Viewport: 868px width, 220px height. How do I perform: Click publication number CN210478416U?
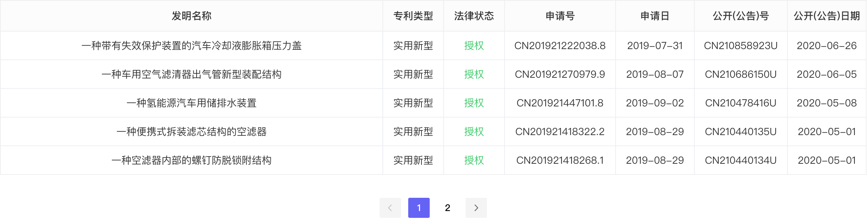click(x=741, y=103)
